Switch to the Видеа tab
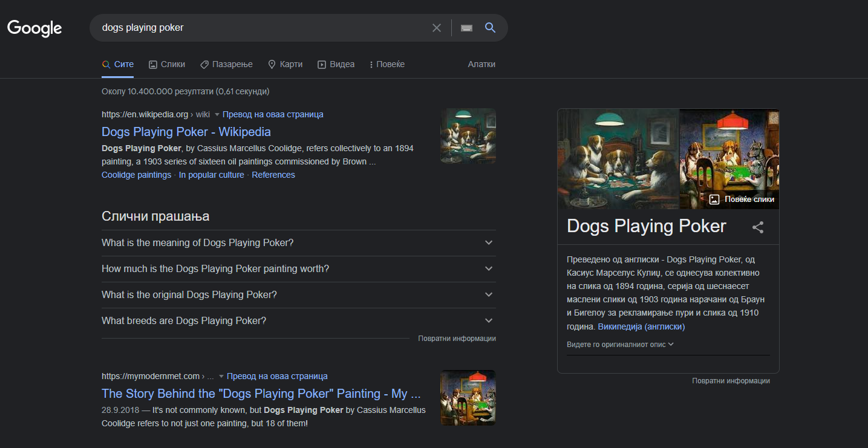The width and height of the screenshot is (868, 448). (x=336, y=64)
